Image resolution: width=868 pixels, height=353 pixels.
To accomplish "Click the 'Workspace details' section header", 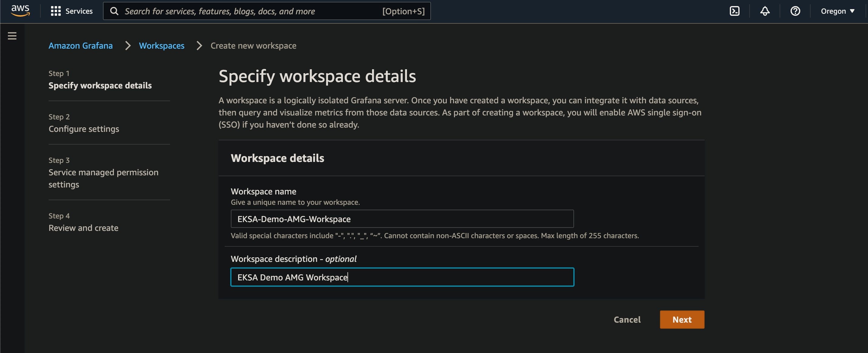I will [277, 158].
